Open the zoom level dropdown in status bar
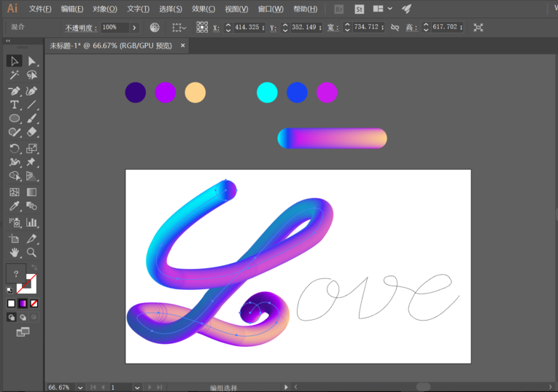The image size is (558, 392). [80, 388]
